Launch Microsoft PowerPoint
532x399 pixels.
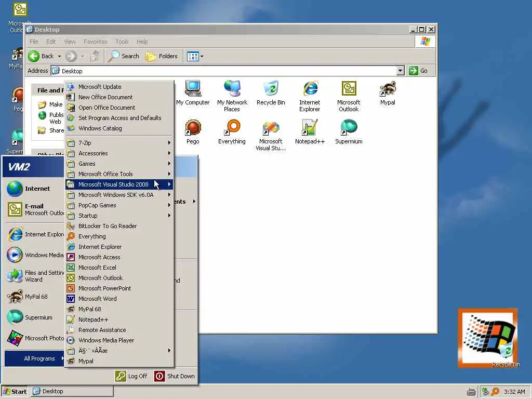119,288
